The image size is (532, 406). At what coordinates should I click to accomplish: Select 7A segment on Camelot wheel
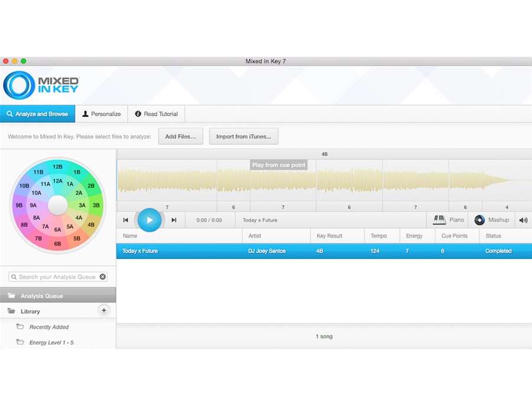46,226
